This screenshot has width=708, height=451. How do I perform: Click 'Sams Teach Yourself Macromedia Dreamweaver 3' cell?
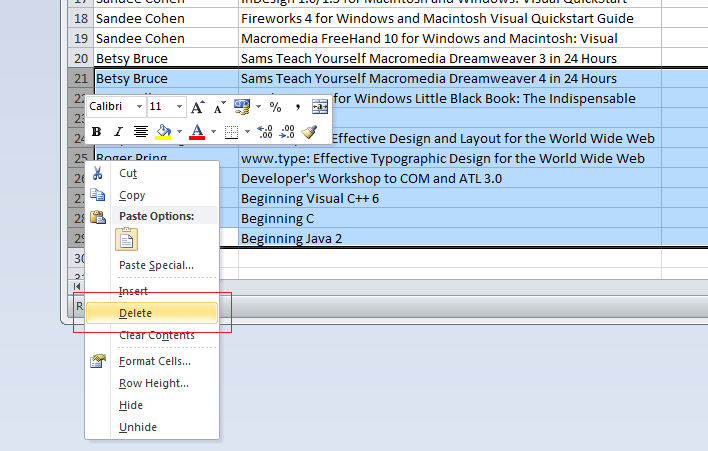(x=450, y=58)
